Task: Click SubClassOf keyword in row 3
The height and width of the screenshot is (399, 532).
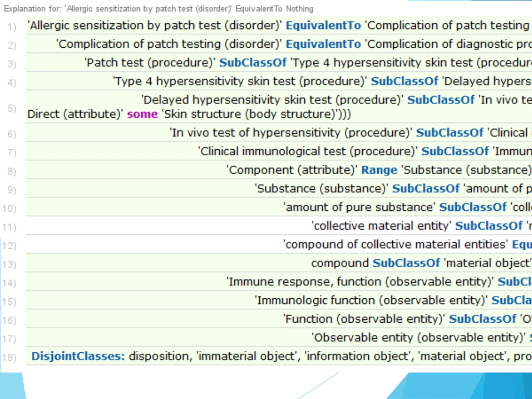Action: coord(253,63)
